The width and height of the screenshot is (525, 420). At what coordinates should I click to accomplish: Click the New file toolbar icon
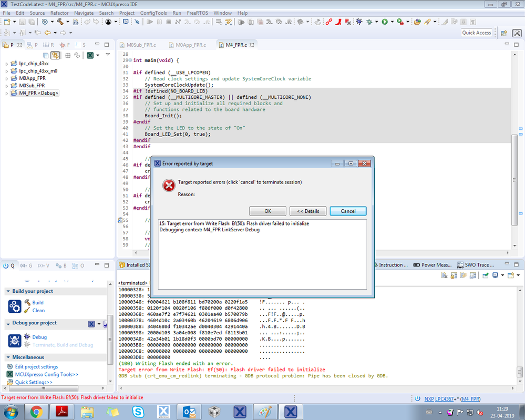pyautogui.click(x=7, y=22)
